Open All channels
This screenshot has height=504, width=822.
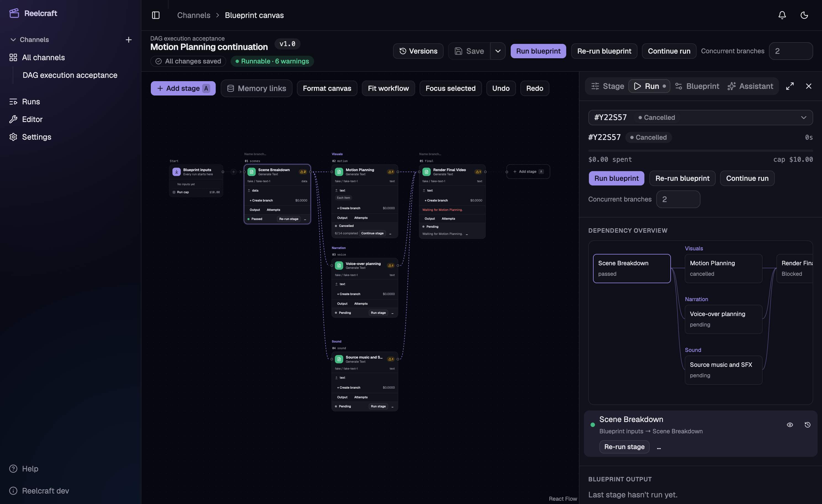pyautogui.click(x=43, y=58)
